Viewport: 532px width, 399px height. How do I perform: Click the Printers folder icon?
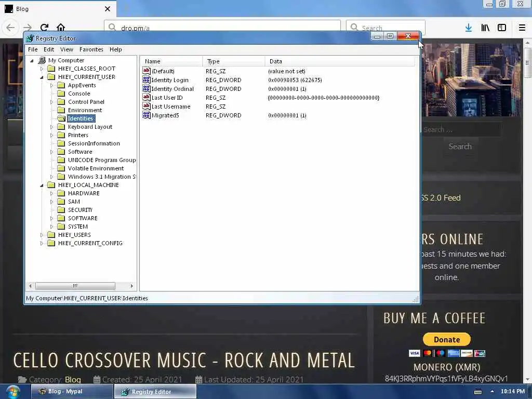click(61, 135)
